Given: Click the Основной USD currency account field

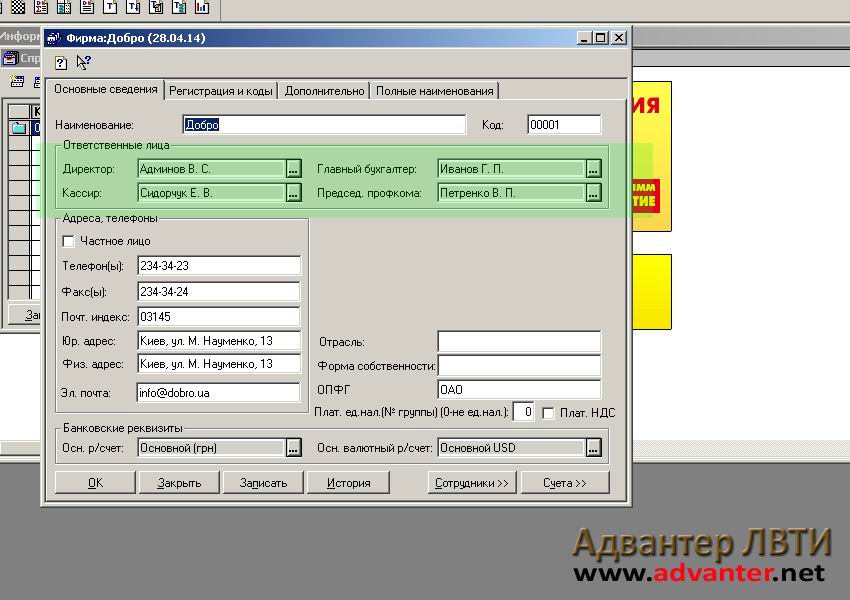Looking at the screenshot, I should [x=512, y=448].
